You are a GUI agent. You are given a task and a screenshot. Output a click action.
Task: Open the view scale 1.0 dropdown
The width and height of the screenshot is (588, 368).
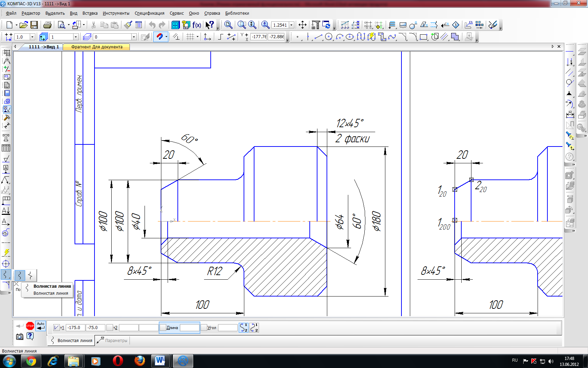[32, 37]
